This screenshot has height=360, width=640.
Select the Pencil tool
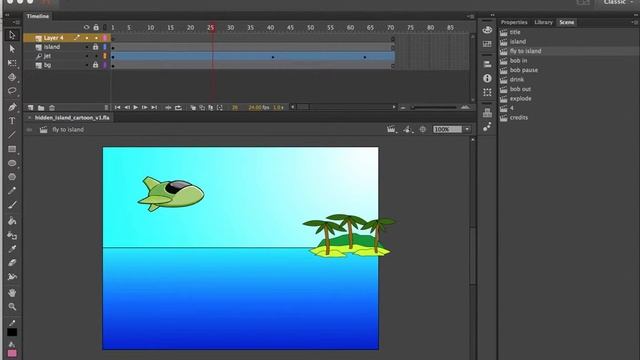(x=12, y=191)
